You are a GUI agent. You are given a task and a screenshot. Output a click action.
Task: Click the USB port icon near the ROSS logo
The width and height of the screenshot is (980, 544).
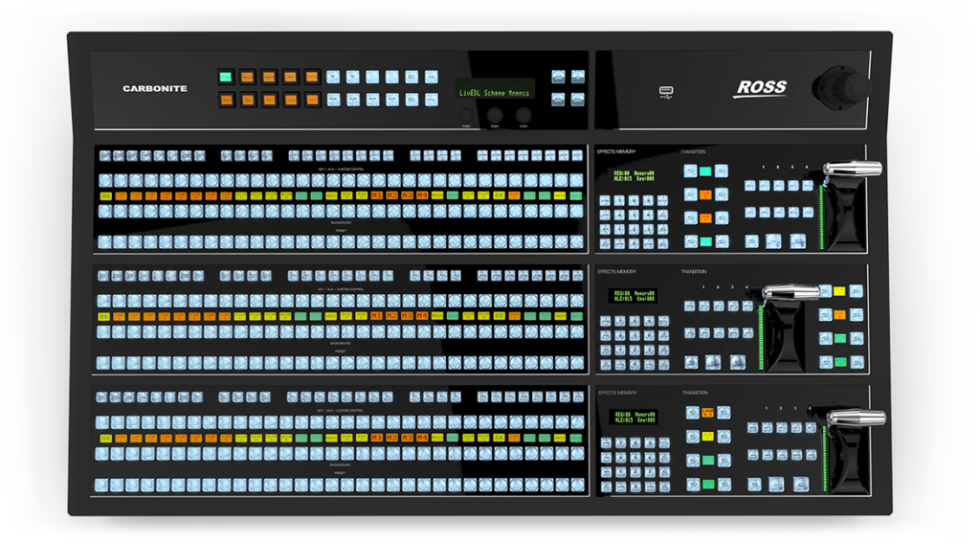pos(666,92)
